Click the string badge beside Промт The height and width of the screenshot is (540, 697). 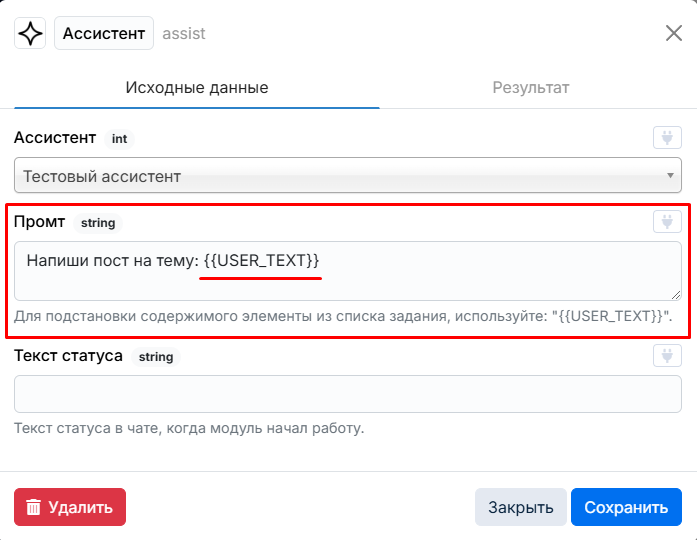pos(98,223)
